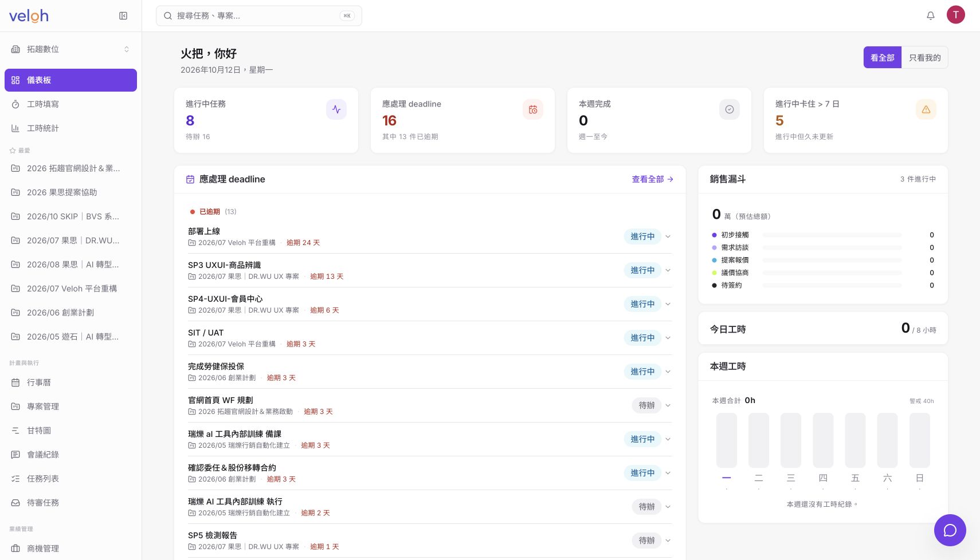Click the 工時統計 bar chart icon
Image resolution: width=980 pixels, height=560 pixels.
(x=15, y=128)
